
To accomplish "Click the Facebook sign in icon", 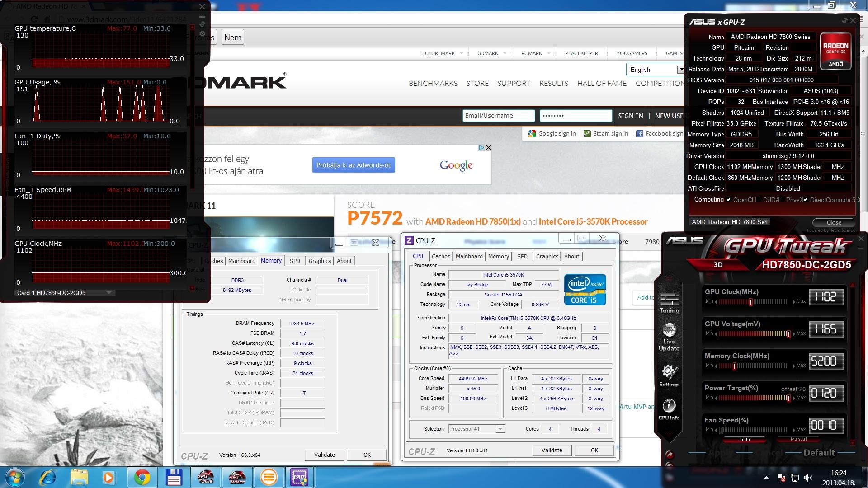I will point(640,134).
